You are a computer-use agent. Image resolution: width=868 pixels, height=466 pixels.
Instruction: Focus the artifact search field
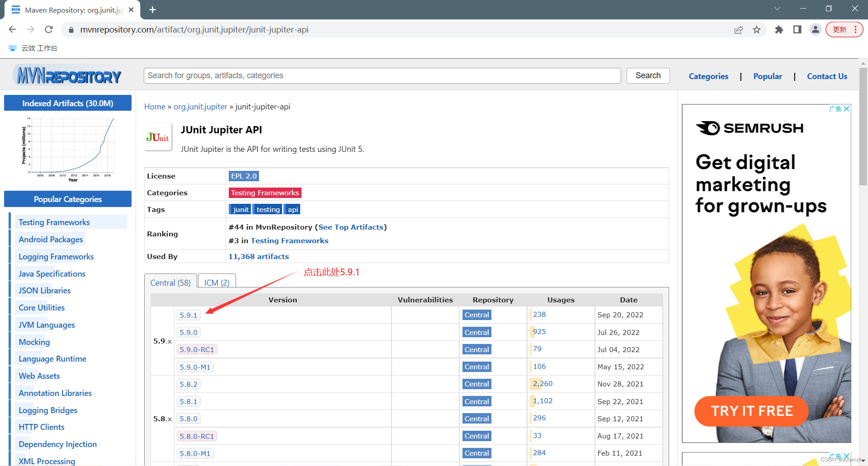tap(382, 75)
